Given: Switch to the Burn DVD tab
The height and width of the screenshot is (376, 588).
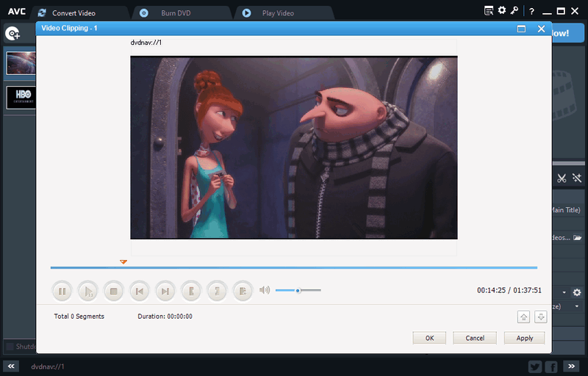Looking at the screenshot, I should [x=176, y=13].
